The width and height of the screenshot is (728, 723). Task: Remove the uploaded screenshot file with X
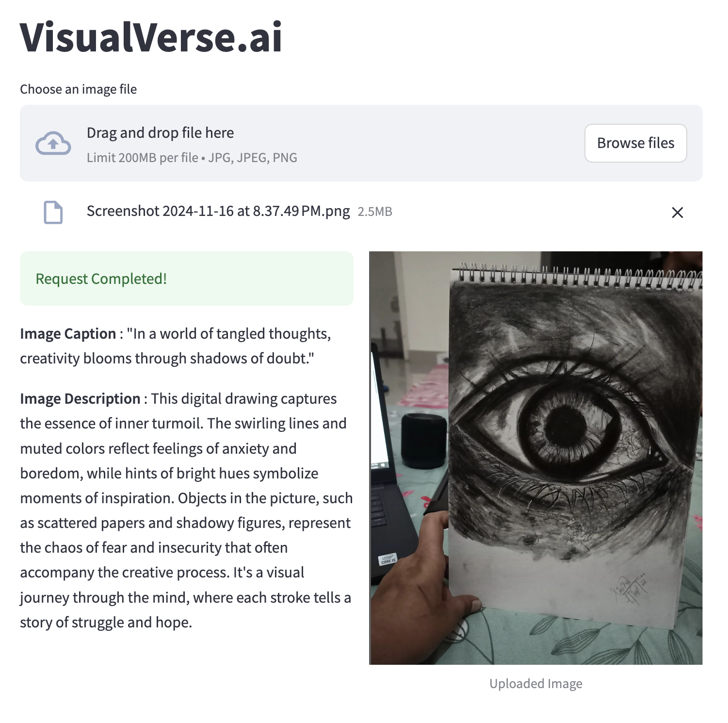[x=678, y=213]
